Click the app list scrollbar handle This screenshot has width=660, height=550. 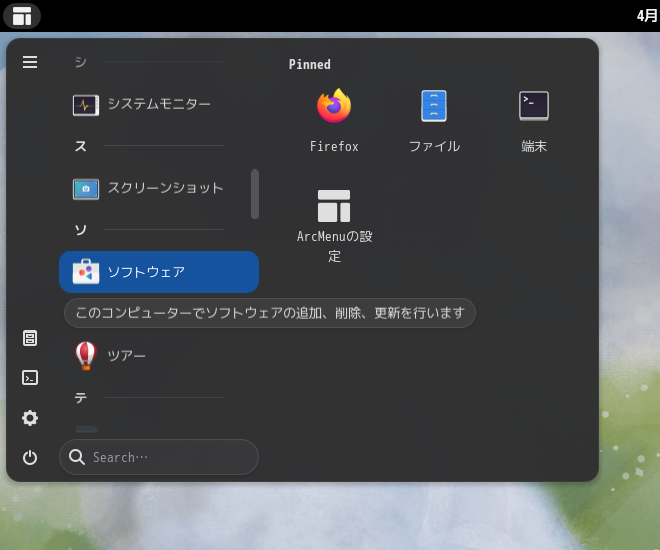[x=255, y=194]
